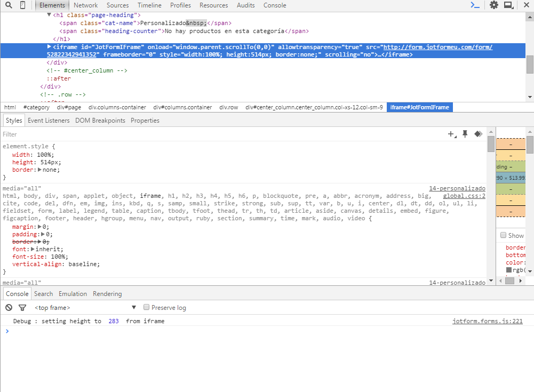Open DevTools settings gear
The width and height of the screenshot is (534, 392).
[x=494, y=5]
